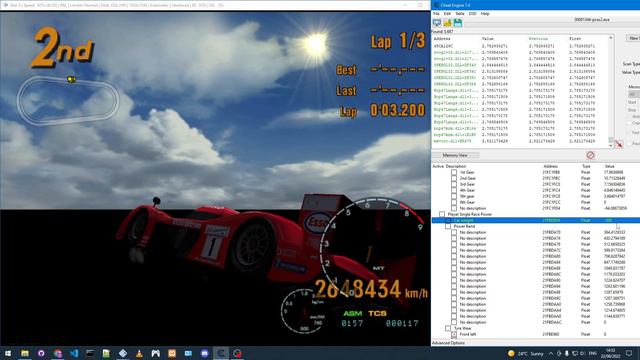Click the red circle clear list icon
This screenshot has height=360, width=640.
590,155
